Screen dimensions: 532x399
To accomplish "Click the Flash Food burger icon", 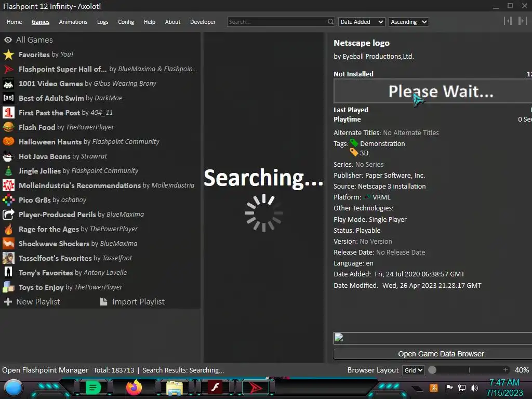I will pyautogui.click(x=8, y=127).
